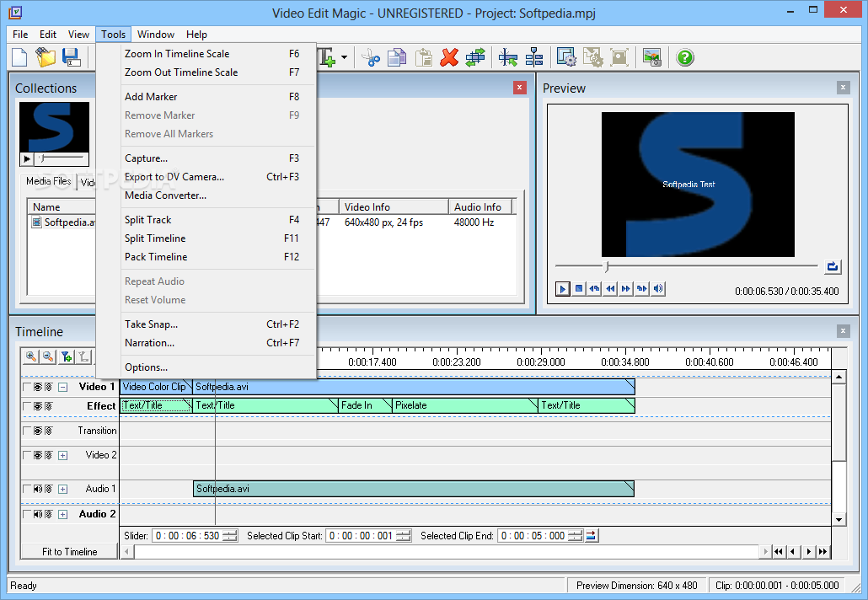The width and height of the screenshot is (868, 600).
Task: Toggle the eye visibility on Video 1 track
Action: click(38, 387)
